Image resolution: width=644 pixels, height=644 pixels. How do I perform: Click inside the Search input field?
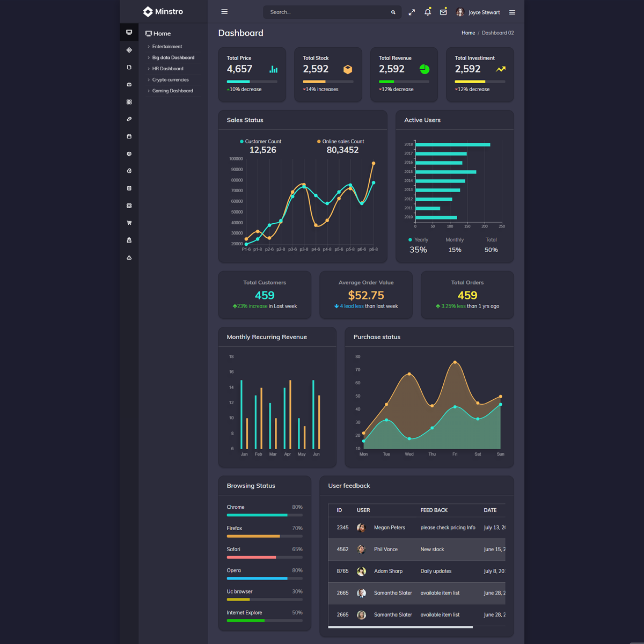[x=327, y=12]
